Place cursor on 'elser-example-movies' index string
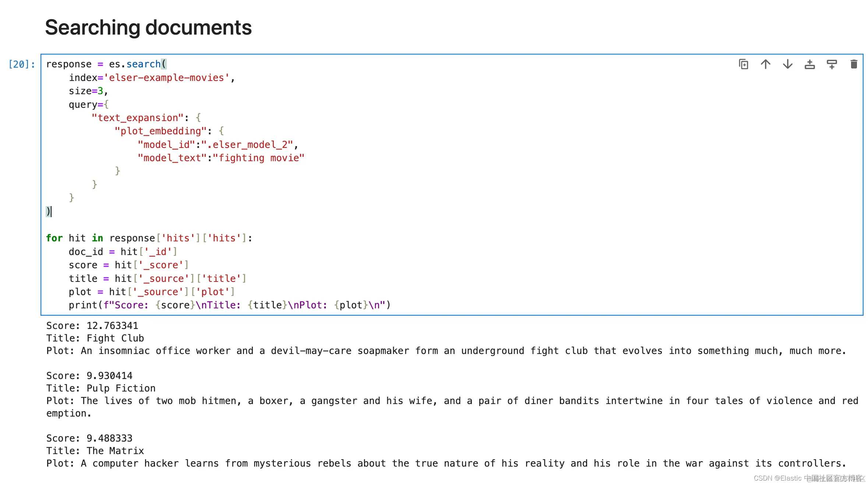Image resolution: width=868 pixels, height=485 pixels. click(x=167, y=78)
